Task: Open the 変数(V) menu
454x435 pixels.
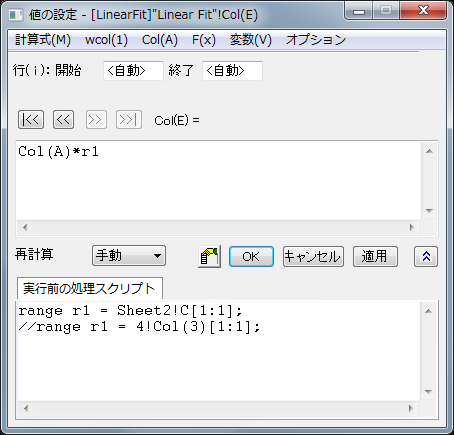Action: click(x=251, y=40)
